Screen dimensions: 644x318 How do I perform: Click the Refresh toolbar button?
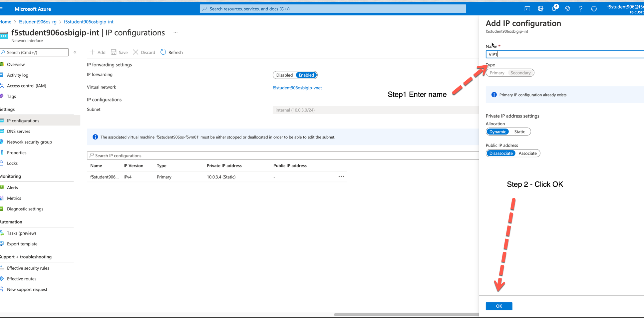171,52
